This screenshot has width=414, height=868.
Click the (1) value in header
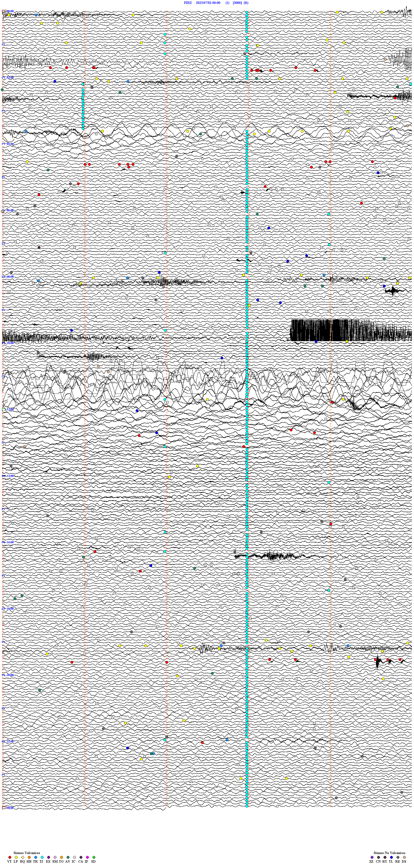click(227, 3)
